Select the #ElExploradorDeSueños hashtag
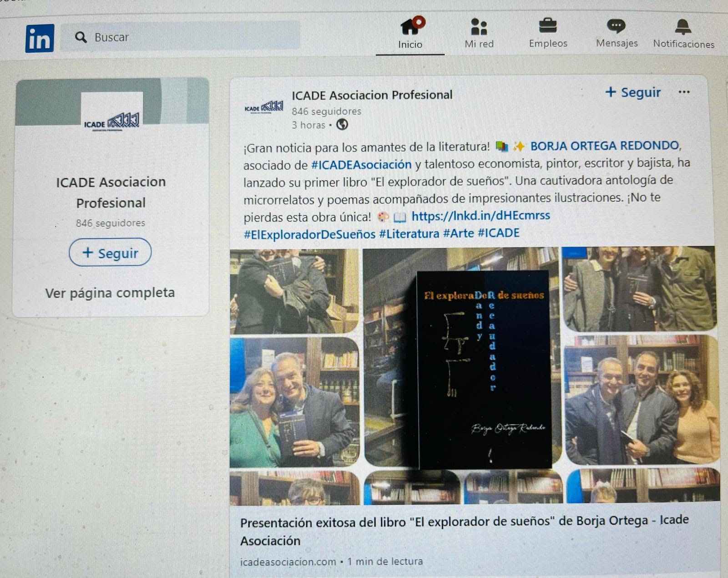728x578 pixels. tap(309, 234)
